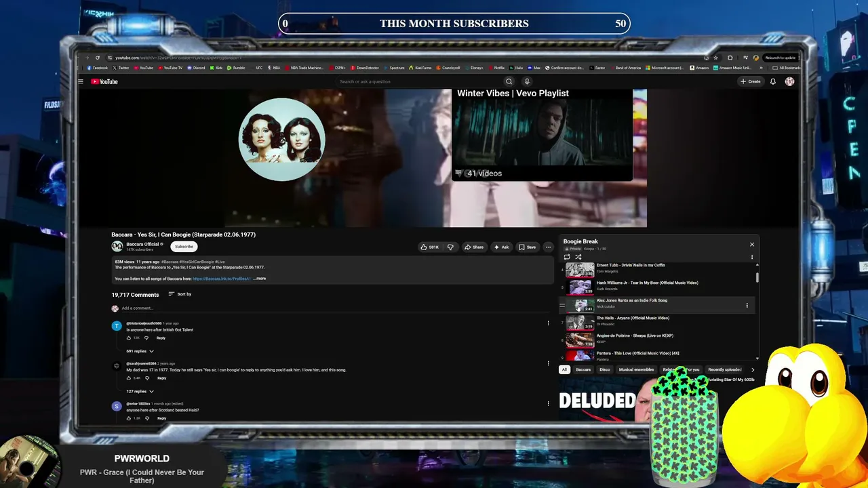
Task: Open the Baccara link in description
Action: pos(221,279)
